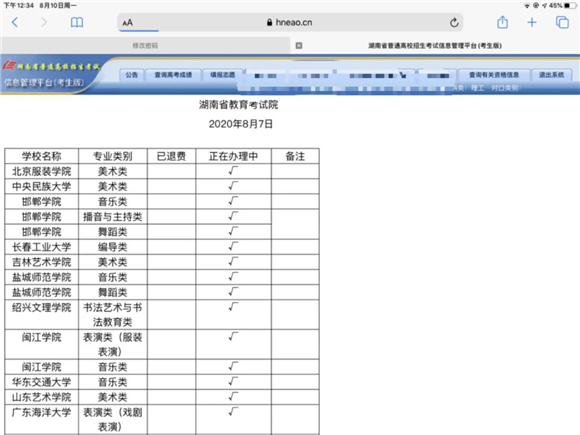Click the 山东艺术学院 cell
The image size is (580, 435).
pyautogui.click(x=41, y=397)
